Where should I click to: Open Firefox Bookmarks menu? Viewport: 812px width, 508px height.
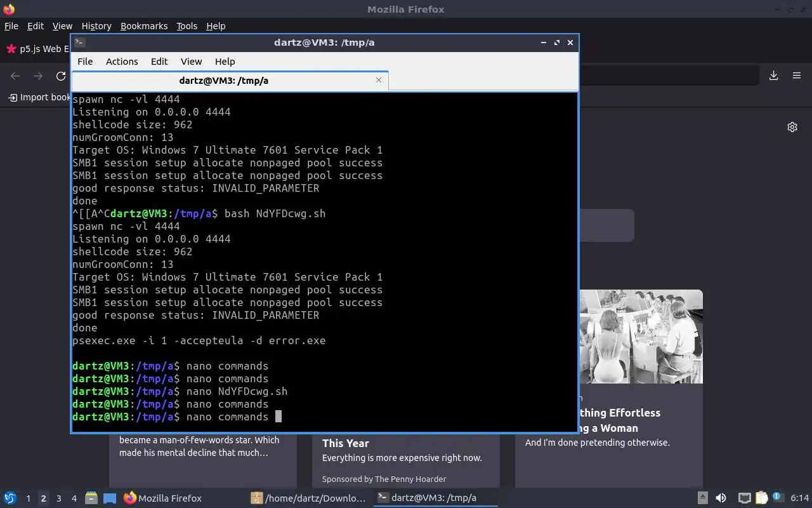tap(144, 26)
